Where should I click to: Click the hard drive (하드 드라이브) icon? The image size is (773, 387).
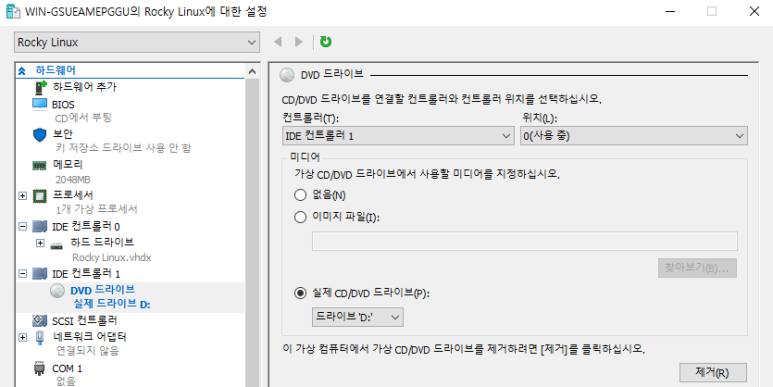(57, 245)
